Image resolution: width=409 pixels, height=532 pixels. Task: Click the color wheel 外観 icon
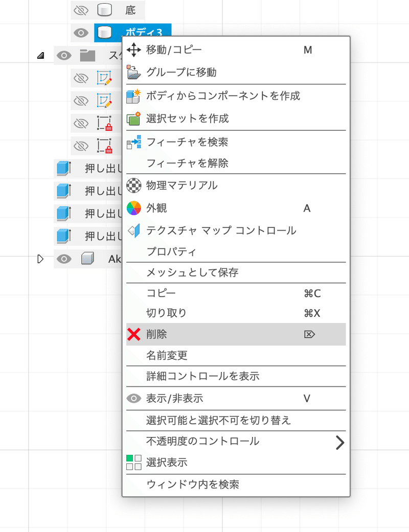tap(133, 208)
